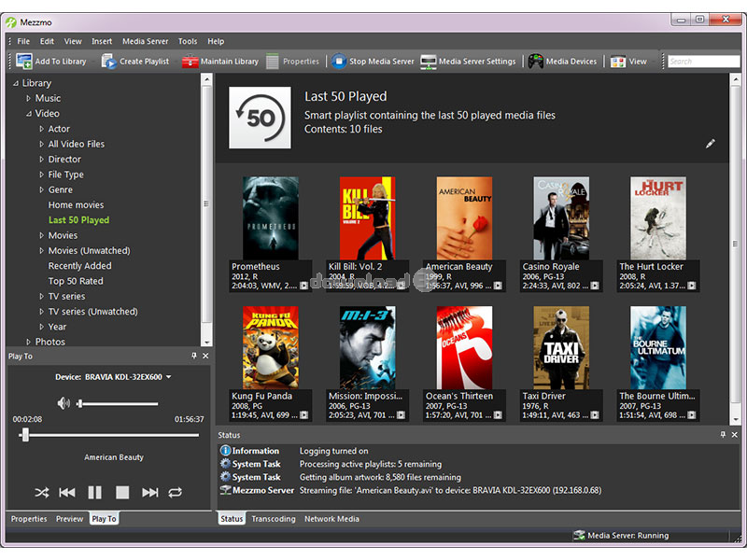Open the Media Server menu

[145, 41]
